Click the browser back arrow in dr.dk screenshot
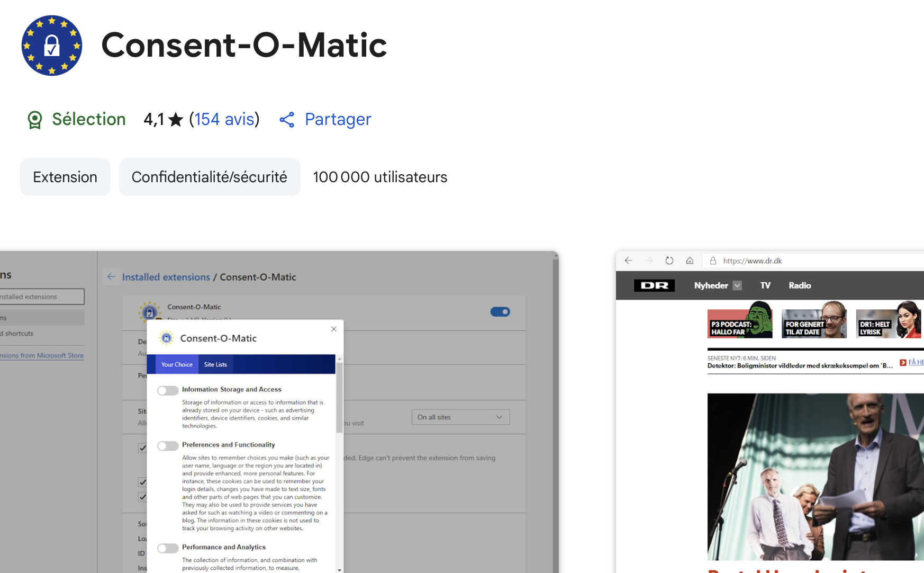Viewport: 924px width, 573px height. (629, 261)
